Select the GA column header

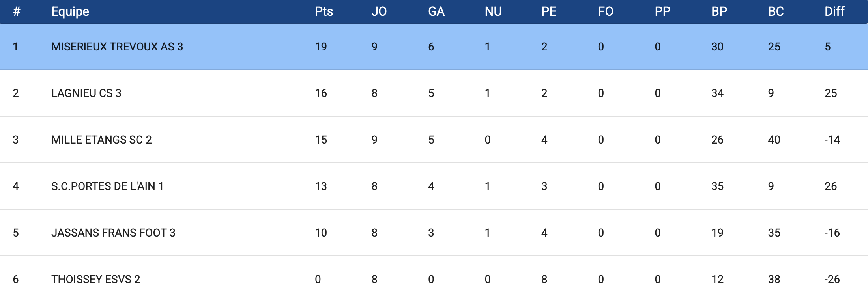click(x=436, y=11)
